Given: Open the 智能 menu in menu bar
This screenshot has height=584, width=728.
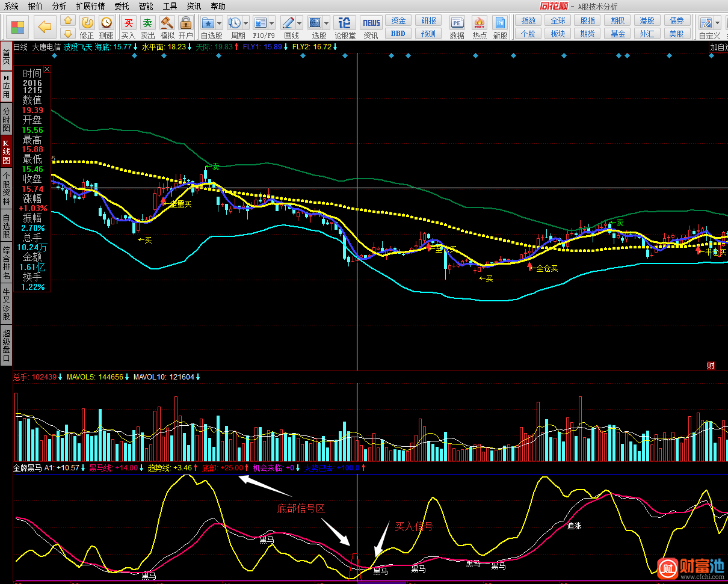Looking at the screenshot, I should 146,6.
